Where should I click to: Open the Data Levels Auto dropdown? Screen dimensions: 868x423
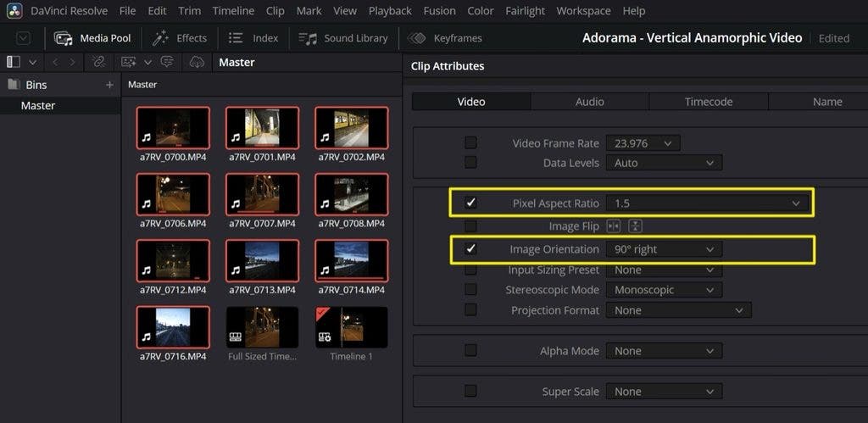click(665, 163)
